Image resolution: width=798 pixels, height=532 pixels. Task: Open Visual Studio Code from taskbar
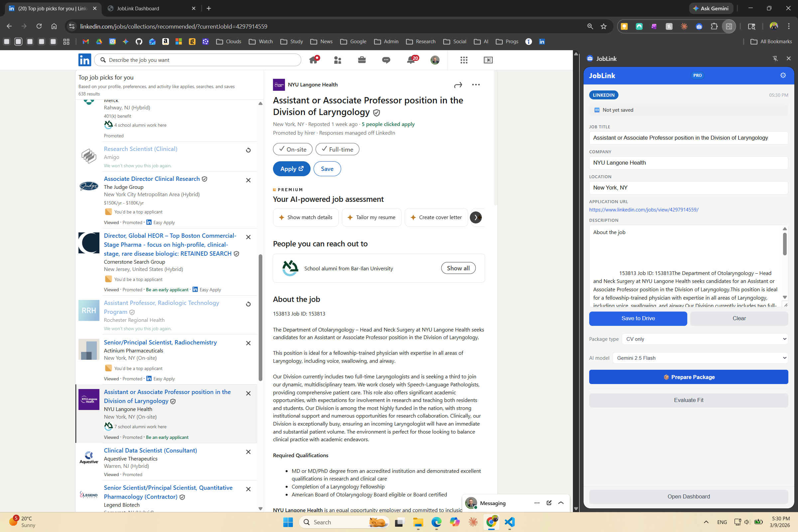point(510,522)
